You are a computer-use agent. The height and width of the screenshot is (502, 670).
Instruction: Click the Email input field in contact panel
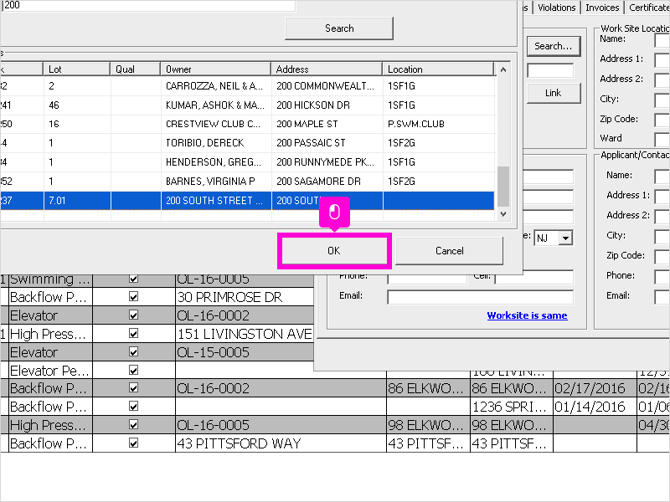480,296
